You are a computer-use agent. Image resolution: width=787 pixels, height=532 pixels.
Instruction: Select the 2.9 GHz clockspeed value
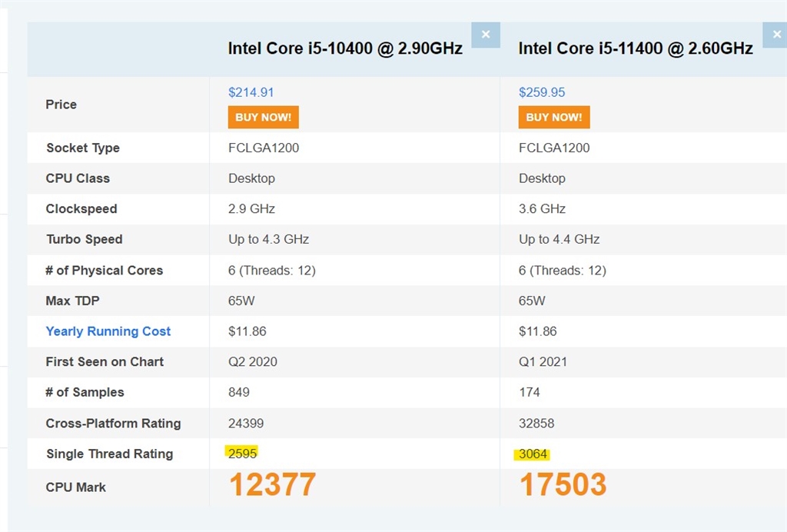click(x=251, y=209)
